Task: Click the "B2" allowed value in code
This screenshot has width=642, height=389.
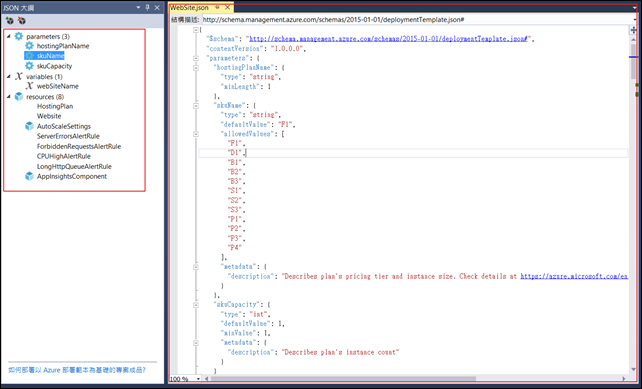Action: click(236, 172)
